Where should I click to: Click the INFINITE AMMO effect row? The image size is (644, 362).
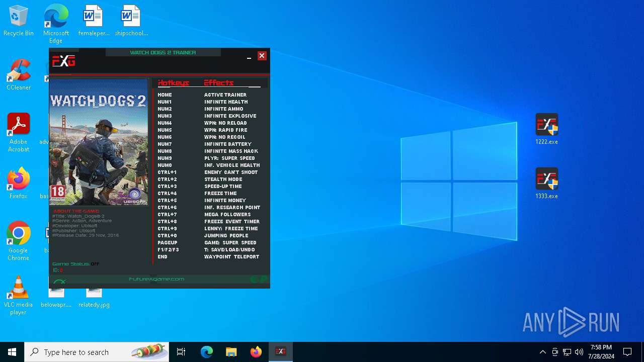[224, 109]
